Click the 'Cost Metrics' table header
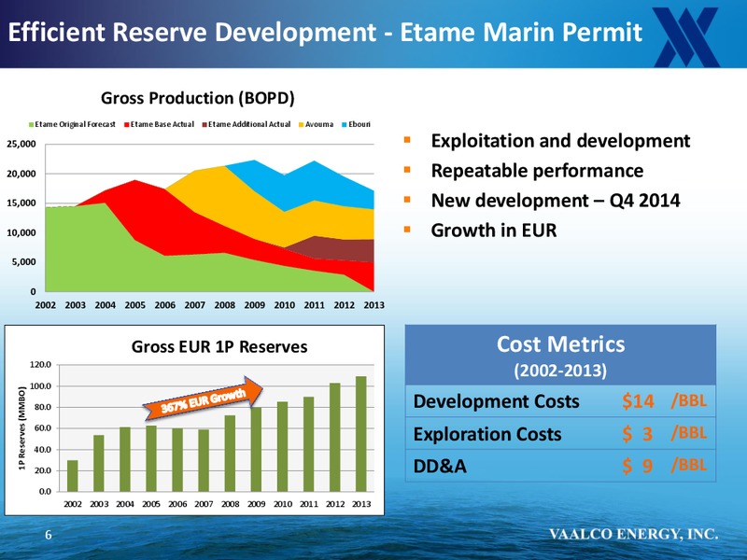The width and height of the screenshot is (747, 560). (561, 344)
